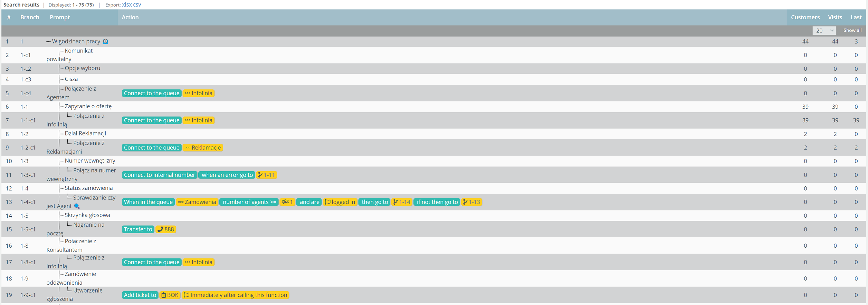
Task: Click the phone '888' tag
Action: coord(166,229)
